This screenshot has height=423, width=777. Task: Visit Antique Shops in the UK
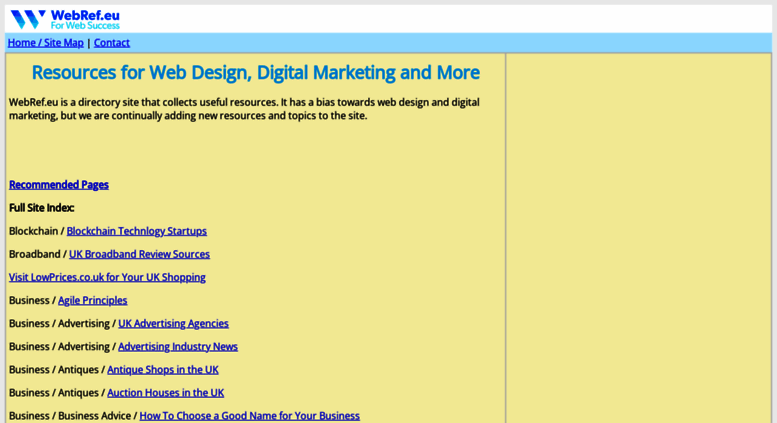(163, 370)
